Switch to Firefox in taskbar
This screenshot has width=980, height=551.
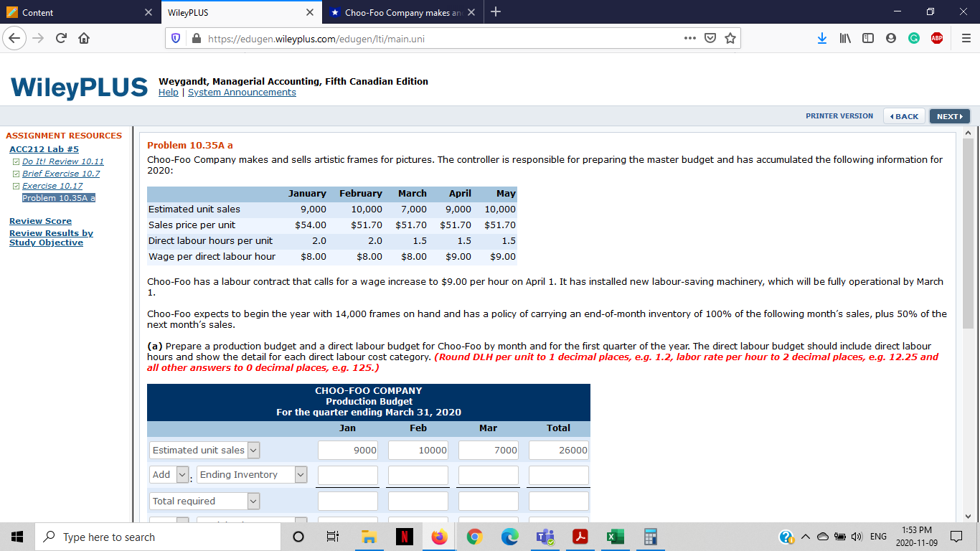coord(439,537)
